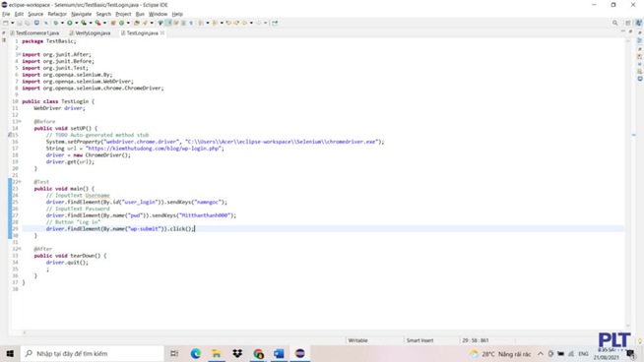Open the Source menu

tap(35, 14)
